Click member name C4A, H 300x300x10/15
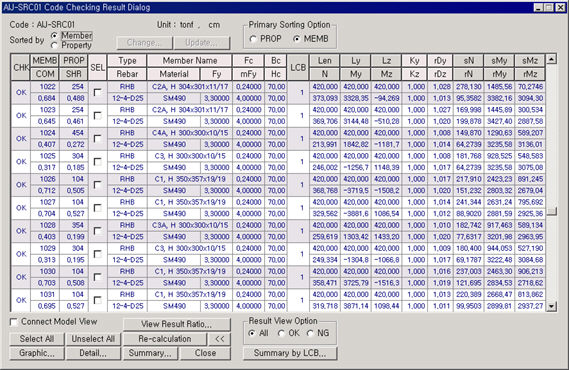The width and height of the screenshot is (569, 370). point(190,133)
